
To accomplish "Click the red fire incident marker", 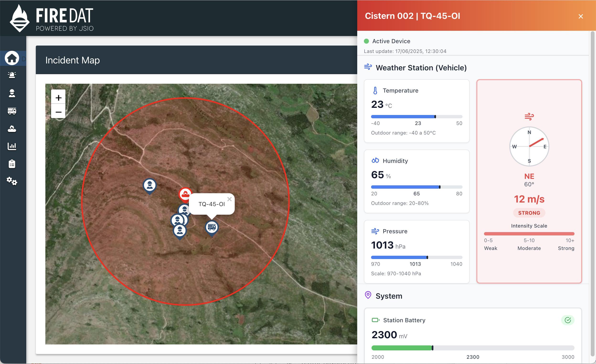I will pyautogui.click(x=185, y=194).
